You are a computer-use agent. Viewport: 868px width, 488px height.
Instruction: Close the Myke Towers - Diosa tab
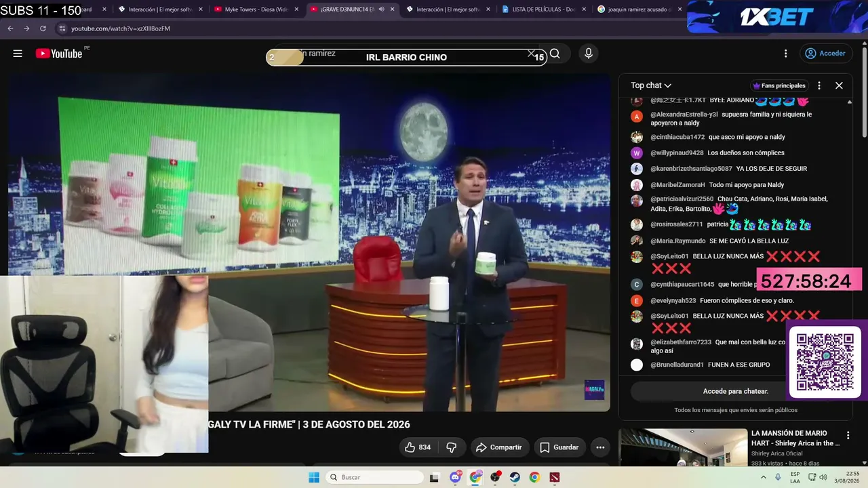(296, 9)
